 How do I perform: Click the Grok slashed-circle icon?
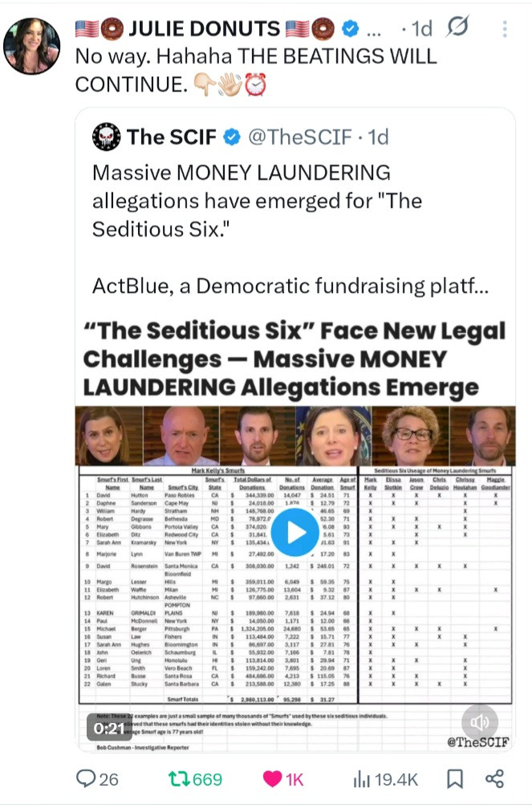tap(457, 27)
